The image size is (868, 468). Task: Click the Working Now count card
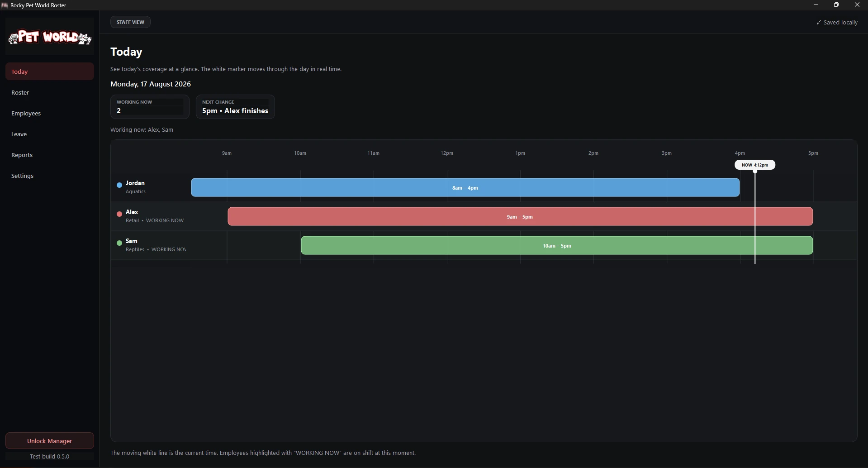click(150, 107)
